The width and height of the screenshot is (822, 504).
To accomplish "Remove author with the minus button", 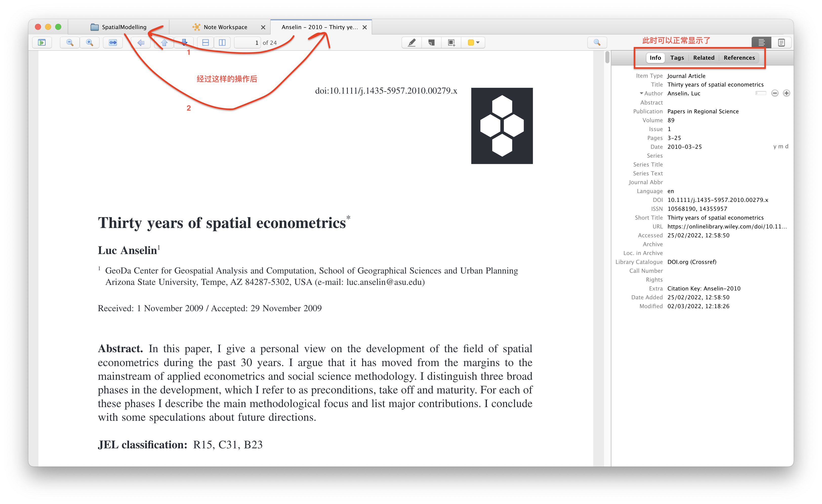I will coord(775,93).
